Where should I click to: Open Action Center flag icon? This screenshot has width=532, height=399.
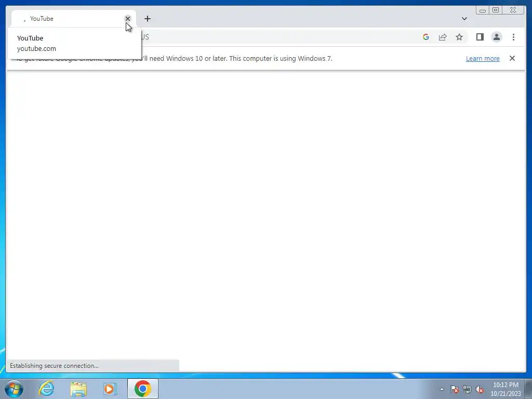point(455,389)
